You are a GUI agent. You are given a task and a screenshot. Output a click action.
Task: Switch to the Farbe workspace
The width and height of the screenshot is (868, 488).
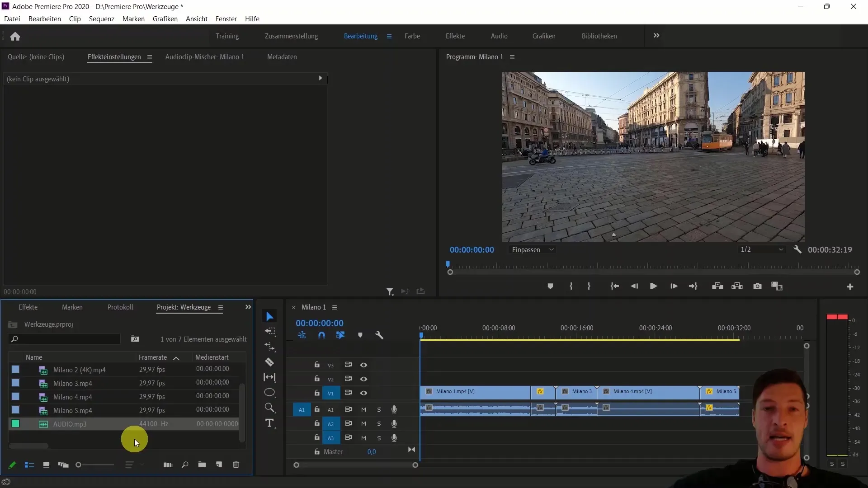click(412, 36)
